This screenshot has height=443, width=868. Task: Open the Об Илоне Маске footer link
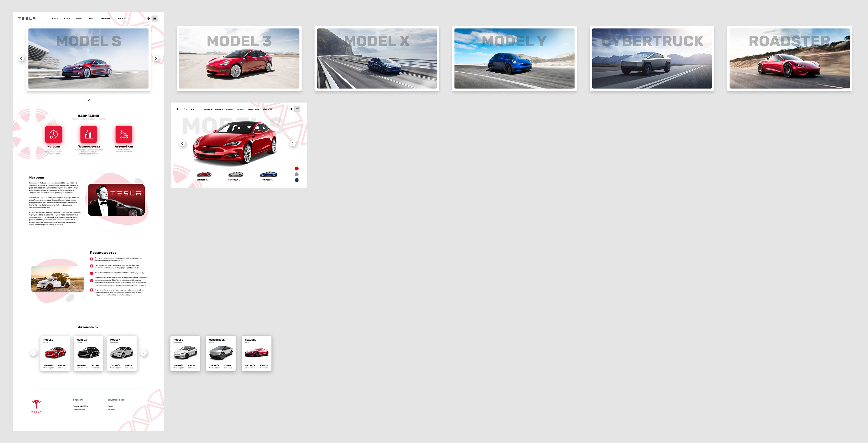[x=78, y=410]
